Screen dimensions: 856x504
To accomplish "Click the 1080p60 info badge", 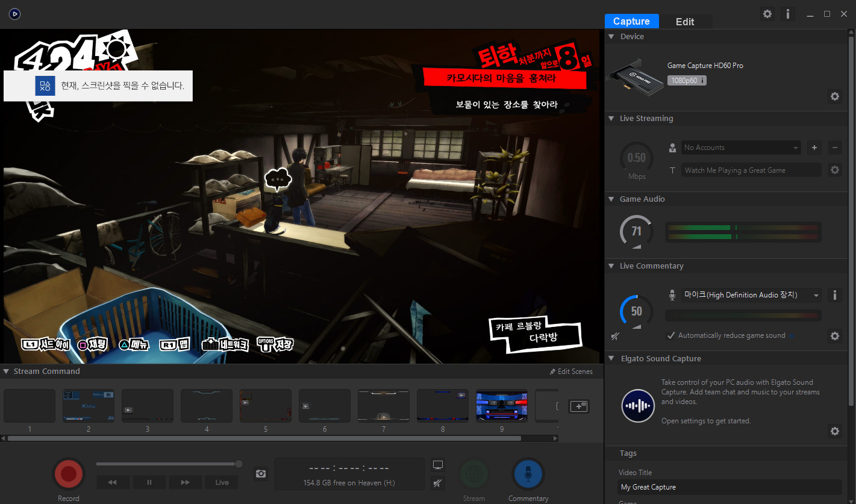I will pyautogui.click(x=687, y=80).
